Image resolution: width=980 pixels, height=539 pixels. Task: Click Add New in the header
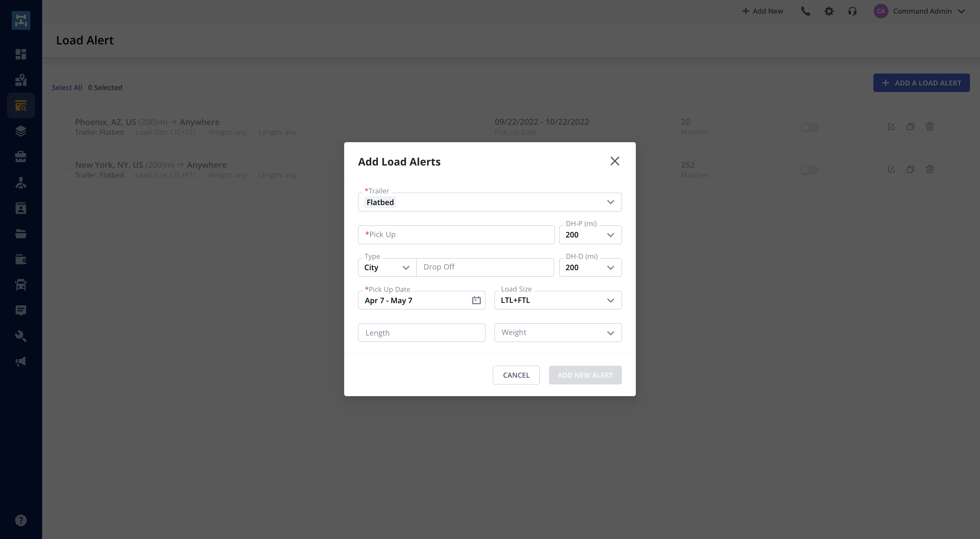point(763,11)
